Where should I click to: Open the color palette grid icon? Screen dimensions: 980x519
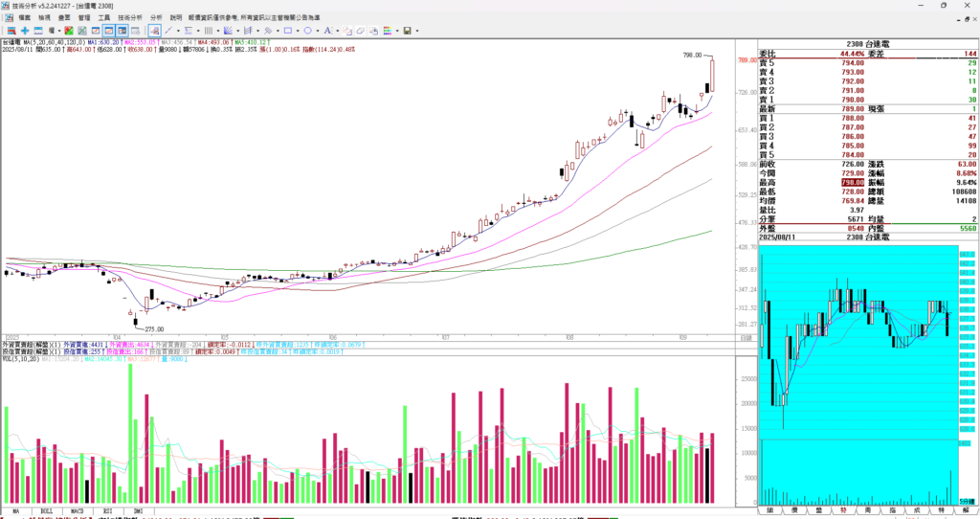pyautogui.click(x=387, y=31)
